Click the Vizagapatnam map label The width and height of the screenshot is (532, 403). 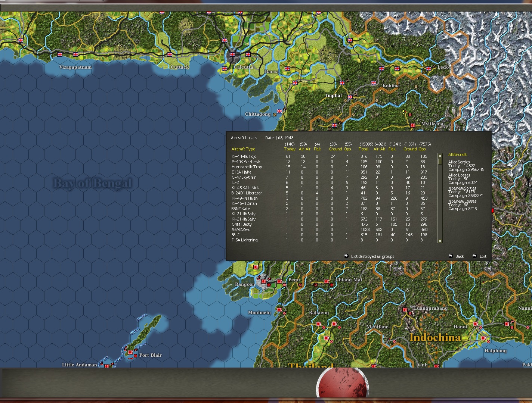(x=75, y=67)
